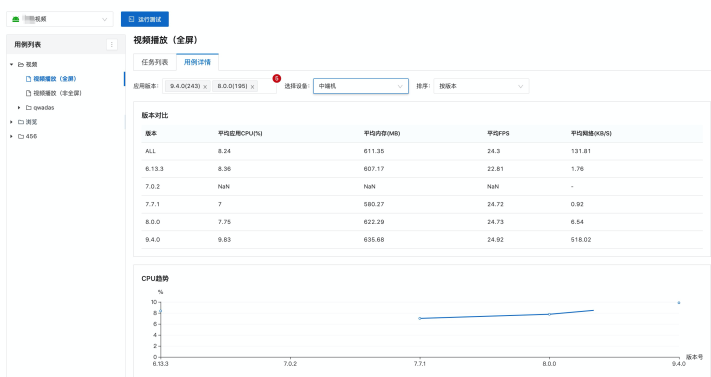The image size is (711, 377).
Task: Select the 视频播放（非全屏）test case
Action: tap(58, 93)
